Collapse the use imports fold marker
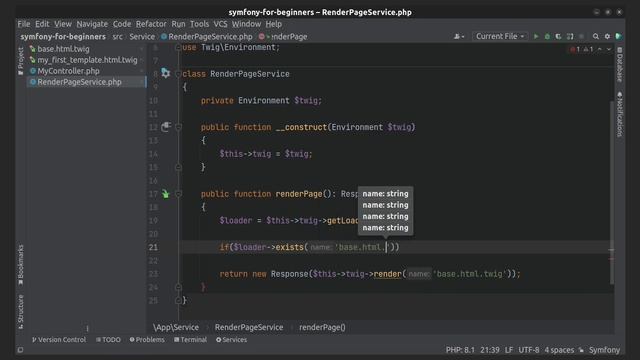Image resolution: width=640 pixels, height=360 pixels. [178, 47]
